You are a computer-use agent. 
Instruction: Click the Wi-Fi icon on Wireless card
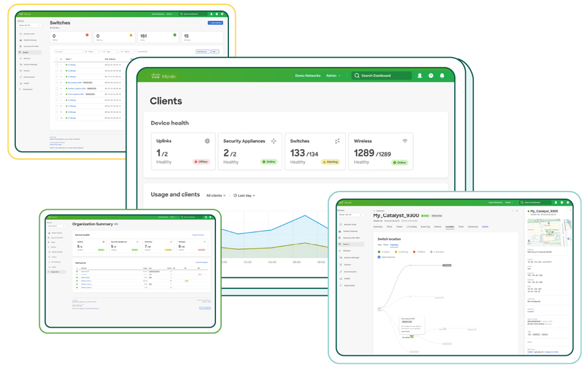tap(405, 141)
